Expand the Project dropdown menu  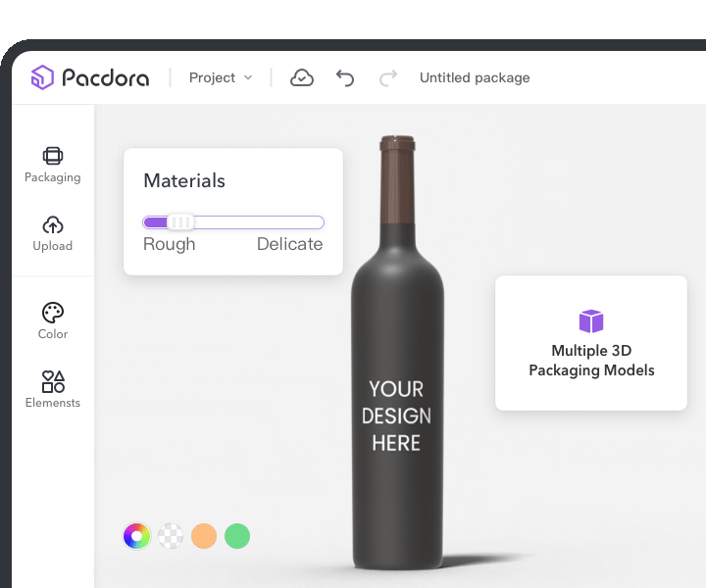[221, 77]
